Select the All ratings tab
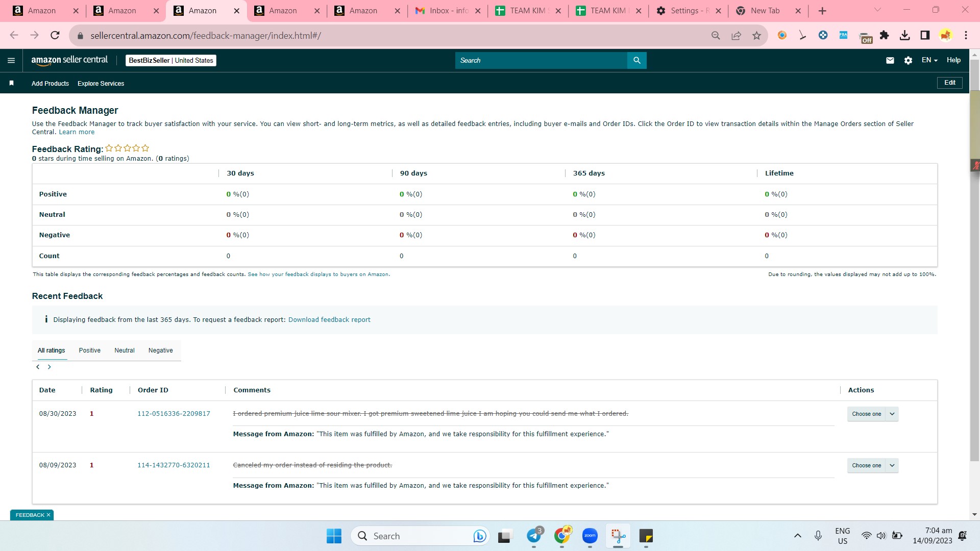The image size is (980, 551). [51, 350]
